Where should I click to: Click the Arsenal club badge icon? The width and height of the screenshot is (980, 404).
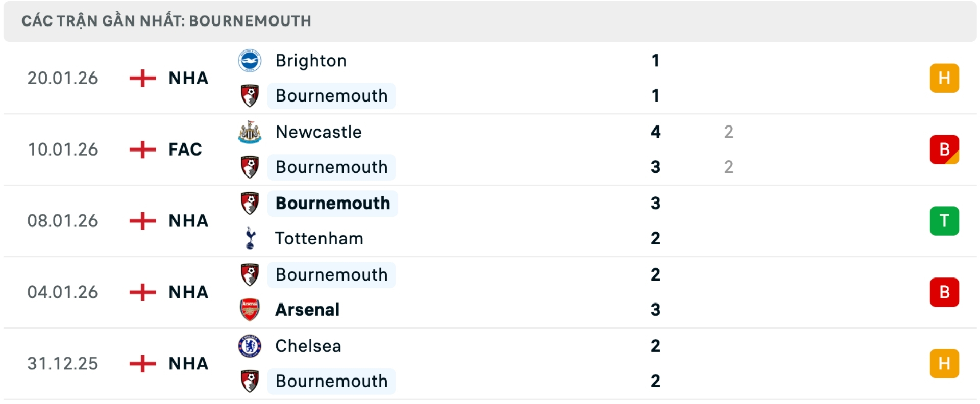250,309
